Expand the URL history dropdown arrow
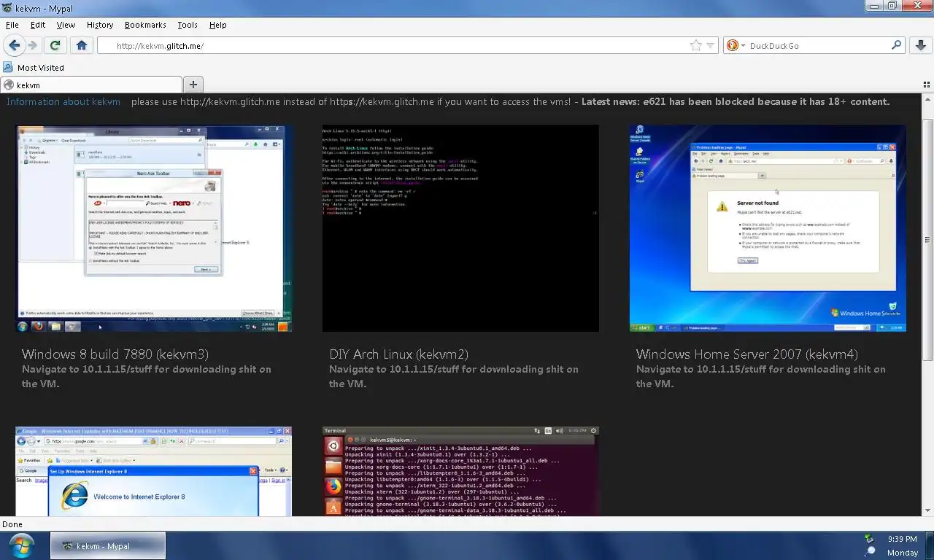 (x=711, y=46)
